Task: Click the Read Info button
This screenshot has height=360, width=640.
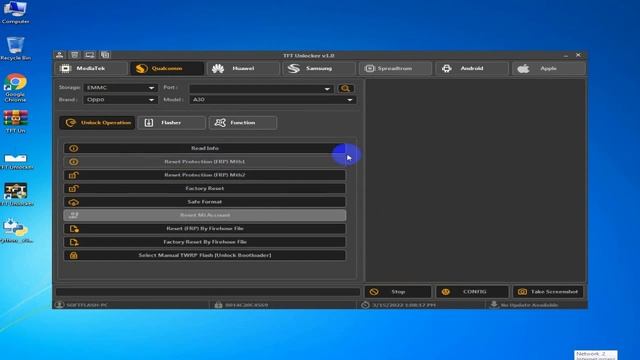Action: pyautogui.click(x=205, y=148)
